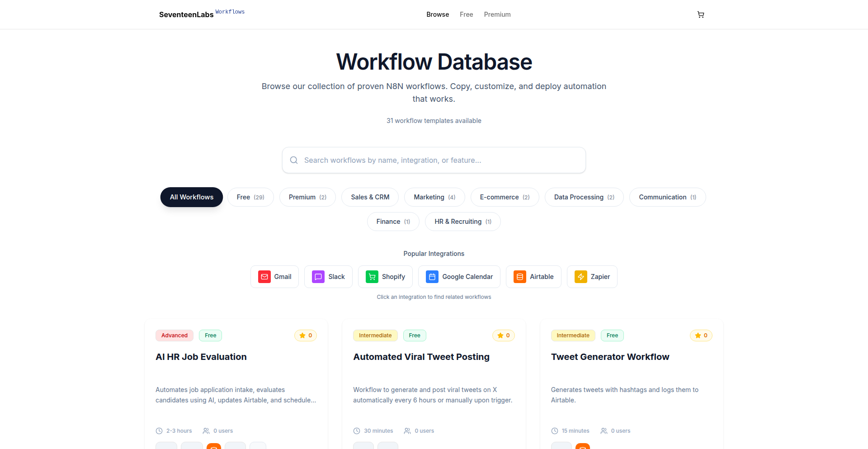Click the purple Slack chat icon
Viewport: 868px width, 449px height.
tap(318, 277)
